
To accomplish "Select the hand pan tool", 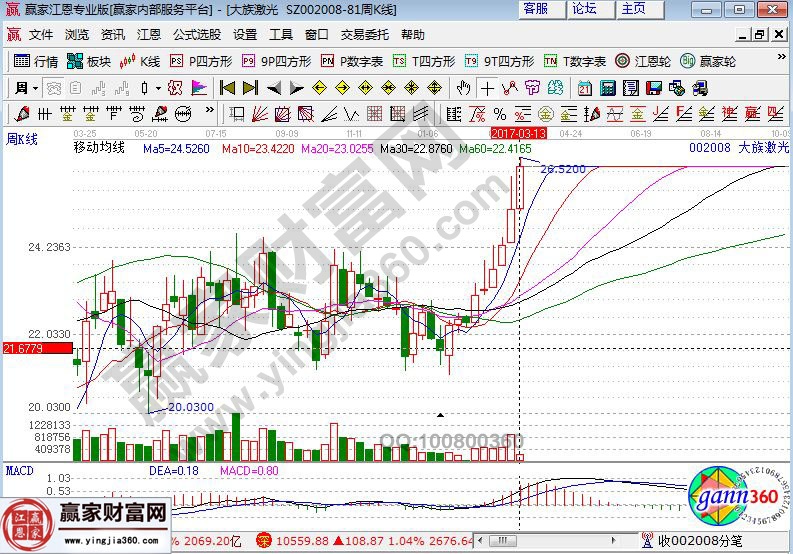I will 465,87.
